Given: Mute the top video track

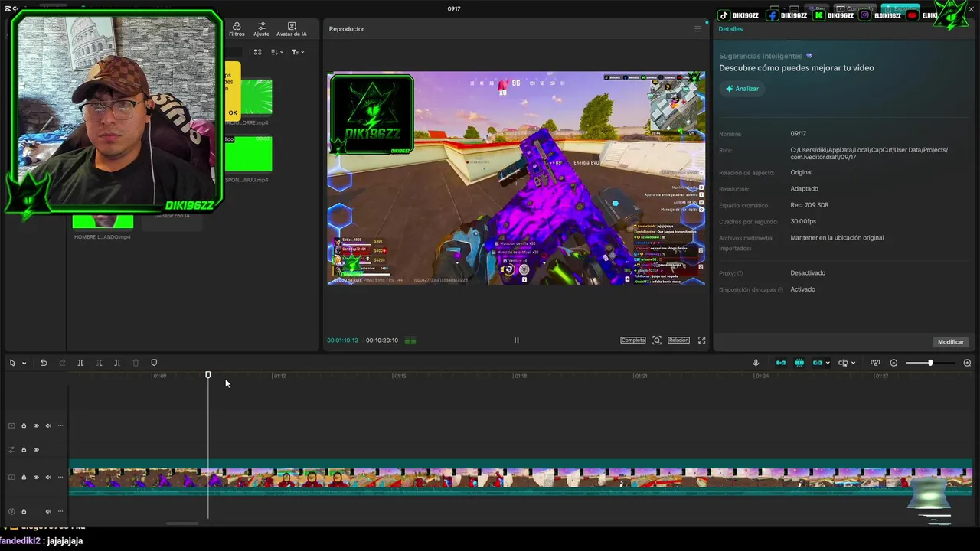Looking at the screenshot, I should pos(48,425).
